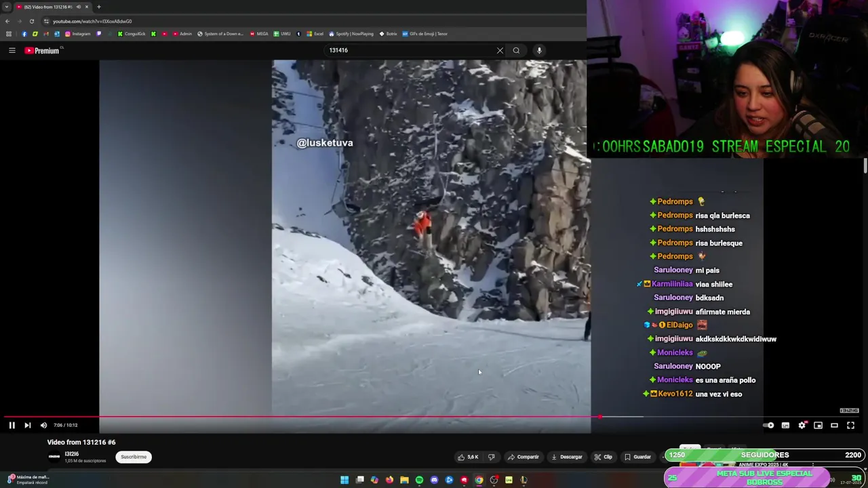
Task: Reload the browser page
Action: coord(32,21)
